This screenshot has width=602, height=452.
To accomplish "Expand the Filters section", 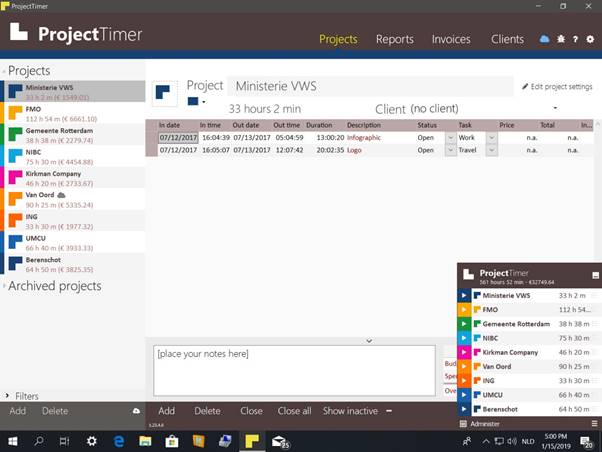I will pos(7,396).
